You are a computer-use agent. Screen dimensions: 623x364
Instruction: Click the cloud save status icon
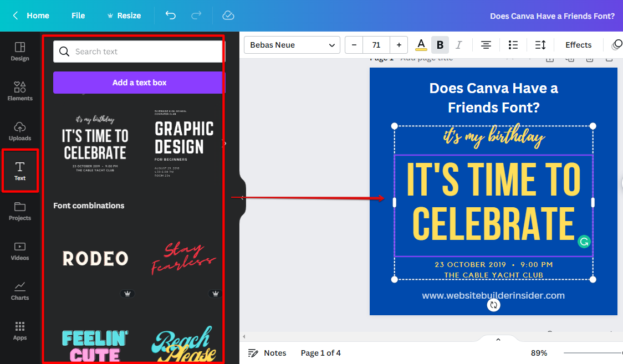click(x=228, y=16)
